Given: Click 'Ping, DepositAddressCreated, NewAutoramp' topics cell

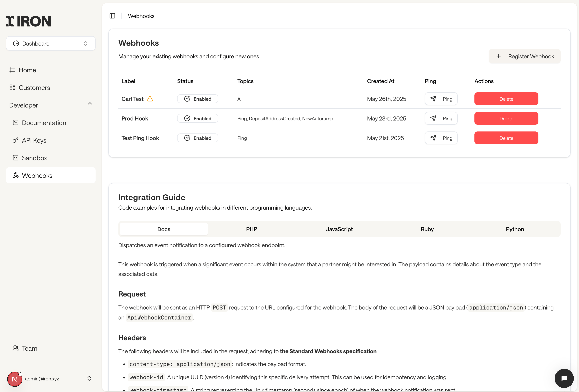Looking at the screenshot, I should [x=285, y=118].
